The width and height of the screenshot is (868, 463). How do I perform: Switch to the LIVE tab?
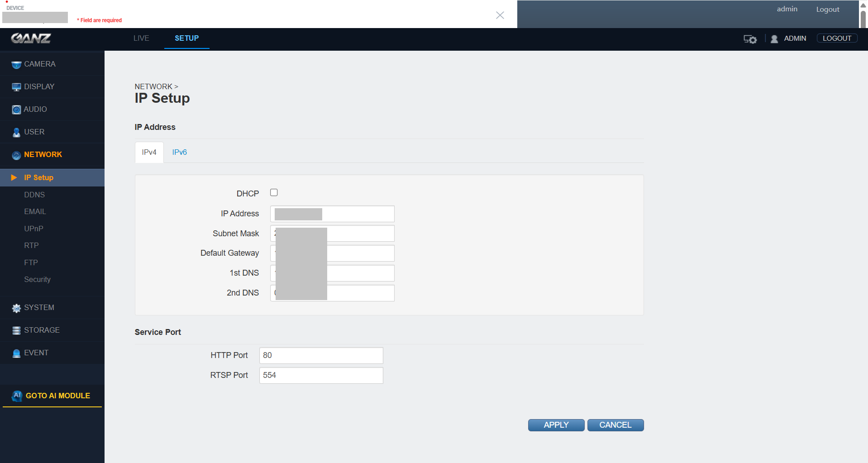point(141,38)
